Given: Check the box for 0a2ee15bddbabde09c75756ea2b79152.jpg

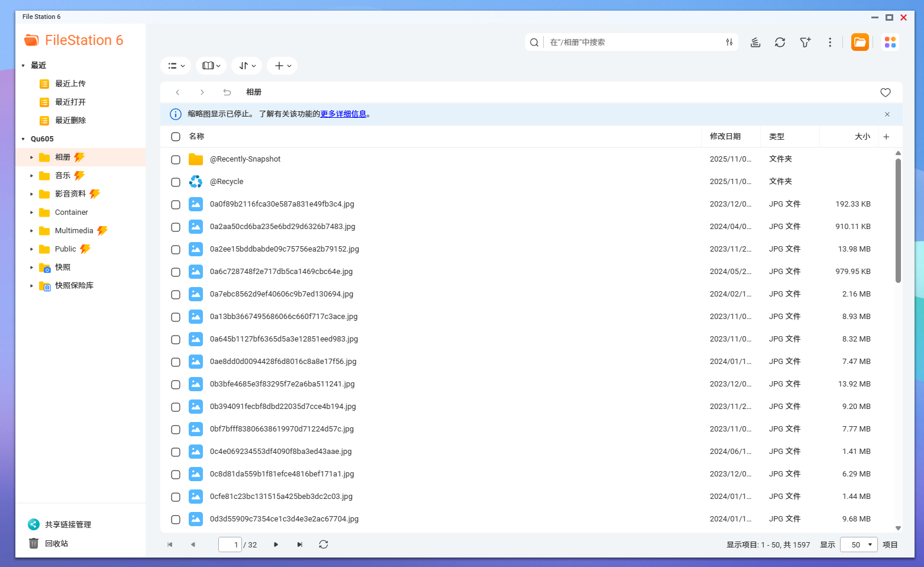Looking at the screenshot, I should [176, 250].
